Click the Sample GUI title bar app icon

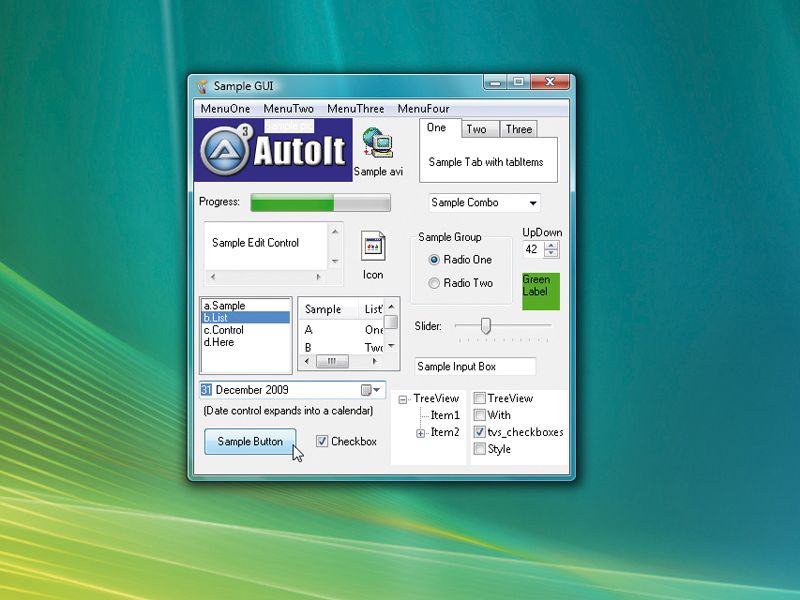202,86
